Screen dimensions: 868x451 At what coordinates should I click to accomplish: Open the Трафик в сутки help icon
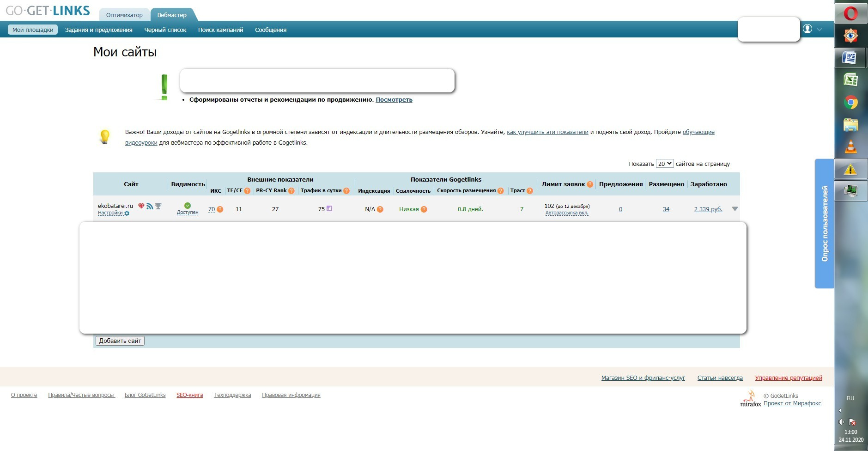(346, 191)
